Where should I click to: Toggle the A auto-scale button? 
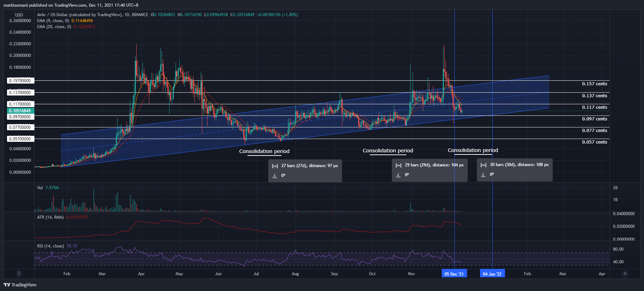click(x=625, y=273)
